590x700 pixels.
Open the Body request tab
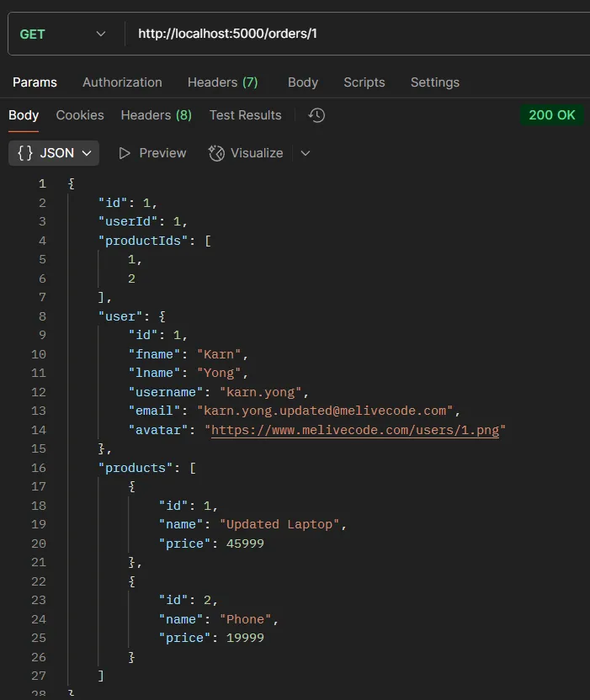click(302, 82)
